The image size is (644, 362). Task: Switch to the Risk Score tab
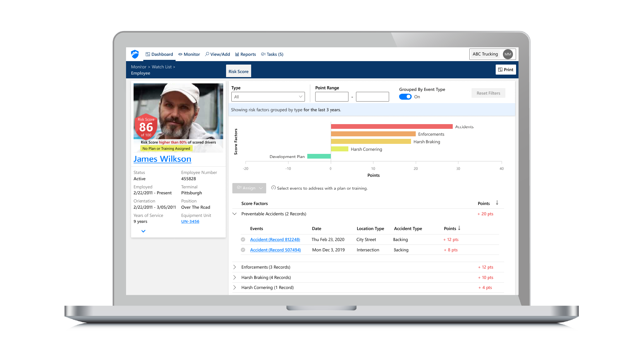point(238,71)
